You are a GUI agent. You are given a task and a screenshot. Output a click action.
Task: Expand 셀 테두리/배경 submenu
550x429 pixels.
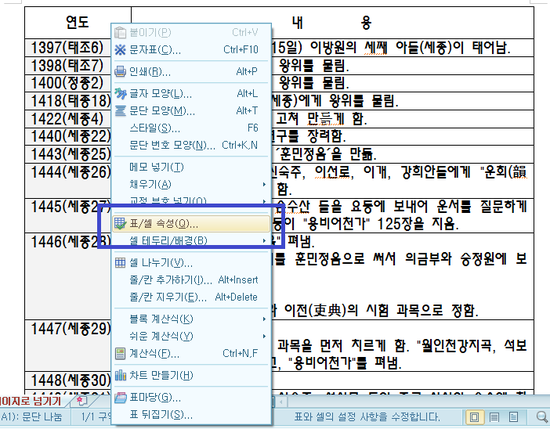tap(264, 241)
